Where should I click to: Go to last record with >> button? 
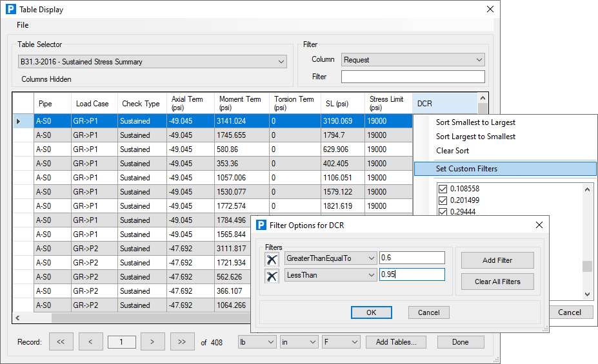click(x=182, y=341)
